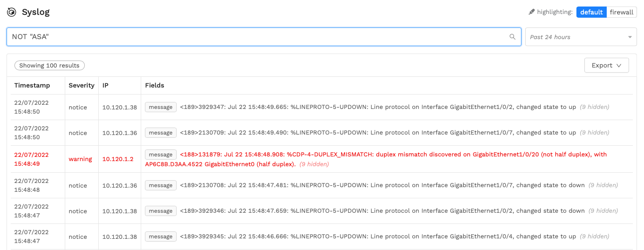Click the Showing 100 results badge
644x250 pixels.
(x=49, y=66)
